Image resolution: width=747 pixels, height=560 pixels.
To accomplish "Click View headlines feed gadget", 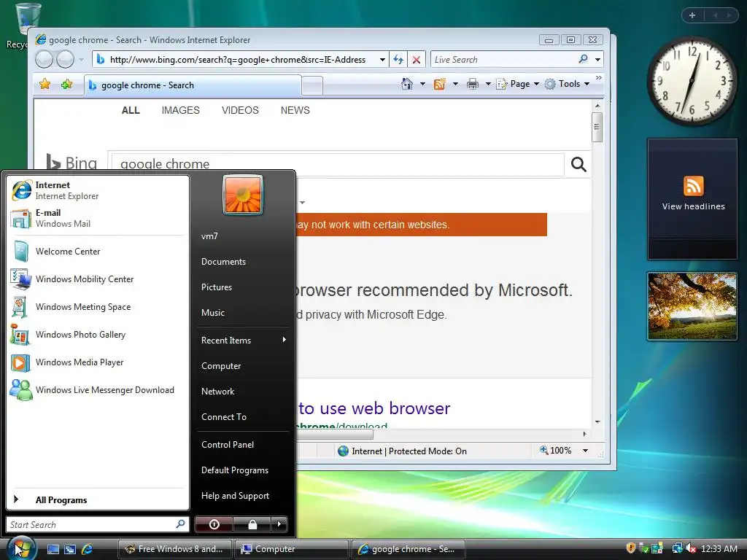I will point(693,198).
